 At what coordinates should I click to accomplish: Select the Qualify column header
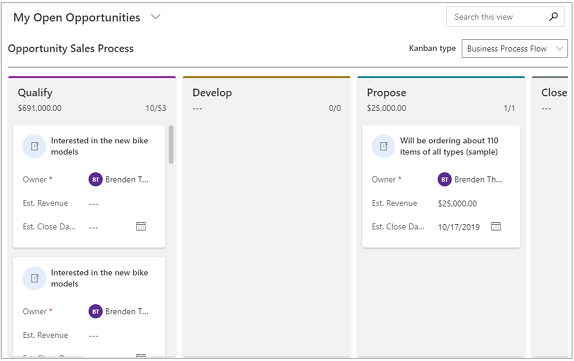tap(35, 93)
